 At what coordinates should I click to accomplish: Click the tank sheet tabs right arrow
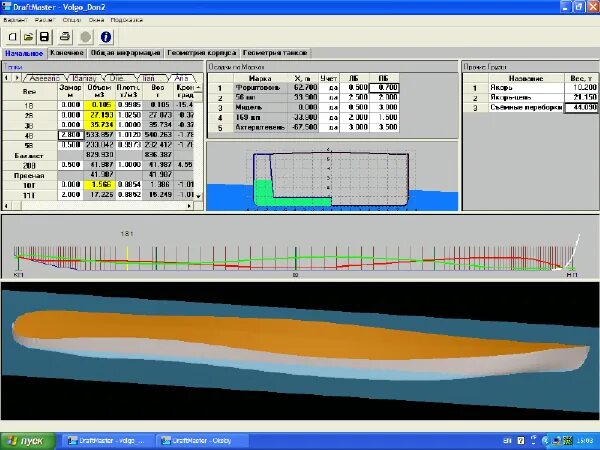tap(16, 78)
